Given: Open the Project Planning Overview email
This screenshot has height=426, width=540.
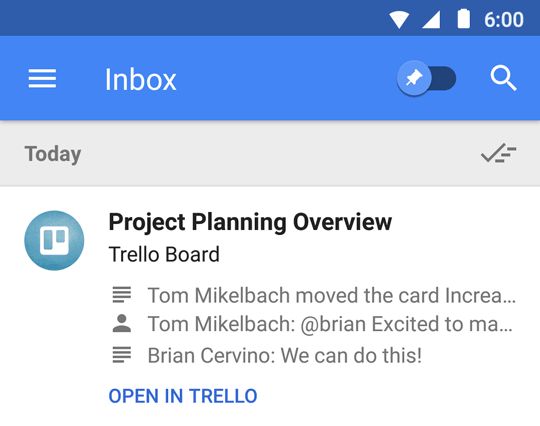Looking at the screenshot, I should (250, 221).
